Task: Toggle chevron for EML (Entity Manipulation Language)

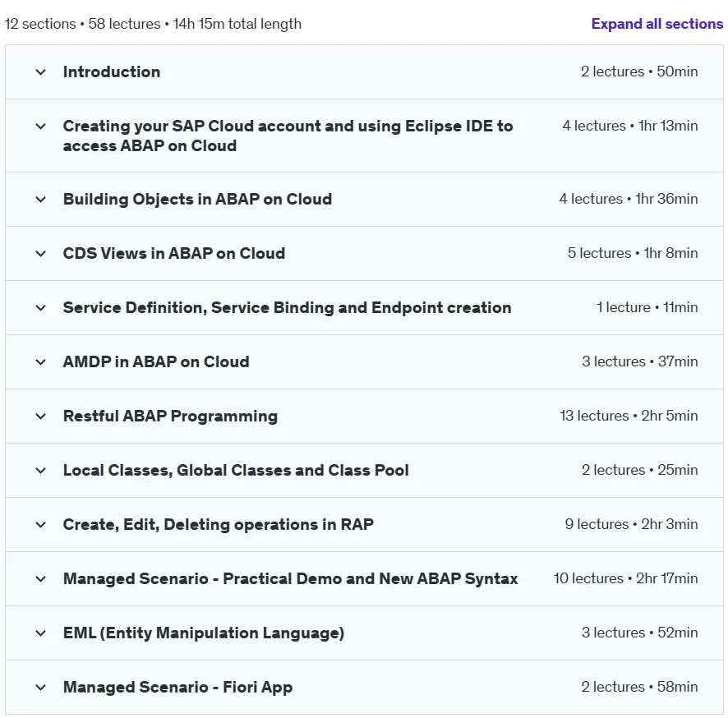Action: (41, 633)
